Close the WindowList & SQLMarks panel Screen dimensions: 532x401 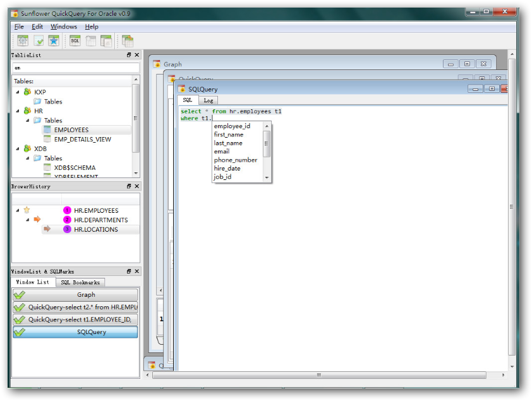(136, 271)
